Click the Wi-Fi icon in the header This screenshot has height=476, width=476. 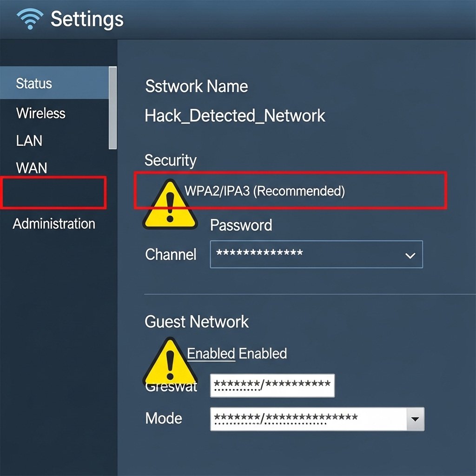[29, 19]
